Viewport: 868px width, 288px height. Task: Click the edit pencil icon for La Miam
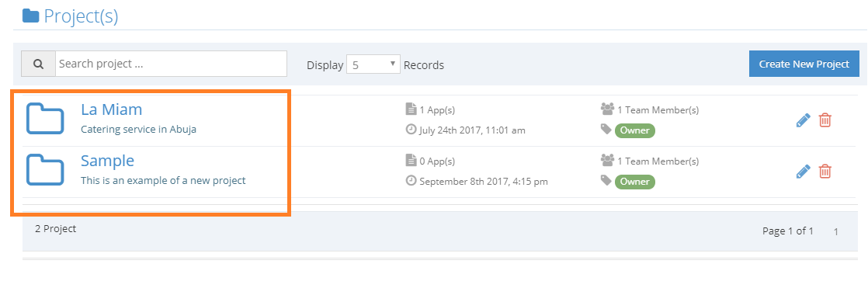pos(804,120)
